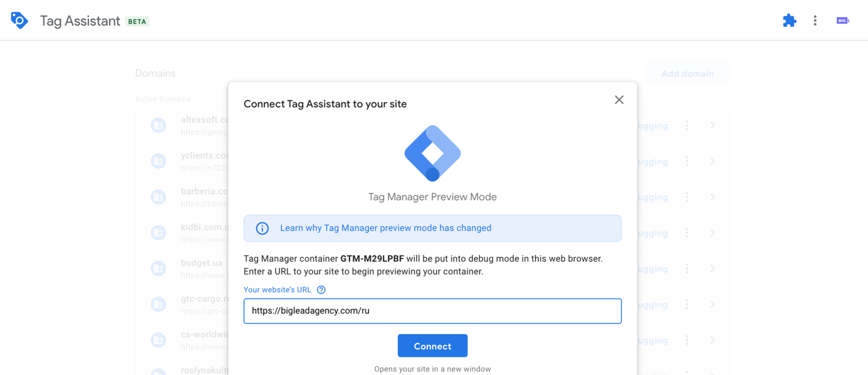The image size is (868, 375).
Task: Click the Connect button
Action: pyautogui.click(x=432, y=346)
